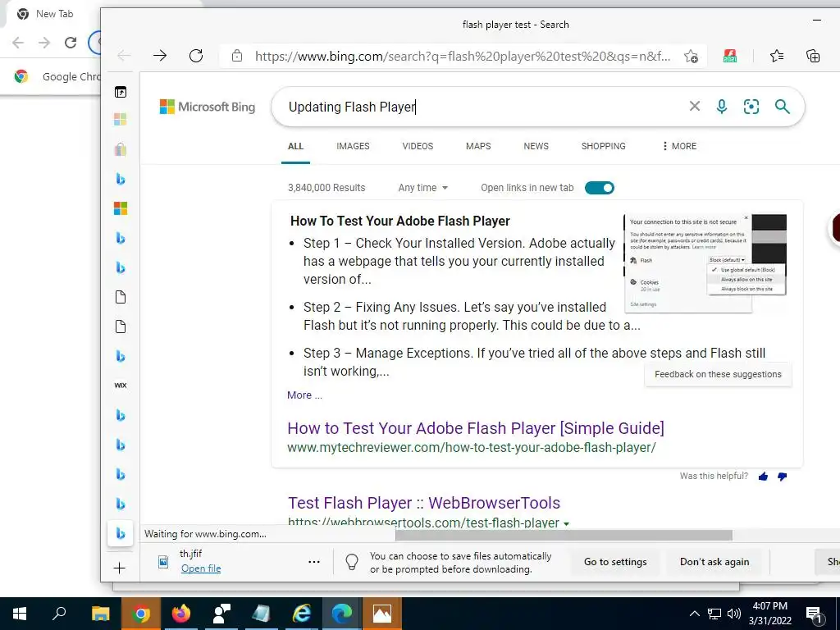Open Internet Explorer from the taskbar
The width and height of the screenshot is (840, 630).
(302, 614)
